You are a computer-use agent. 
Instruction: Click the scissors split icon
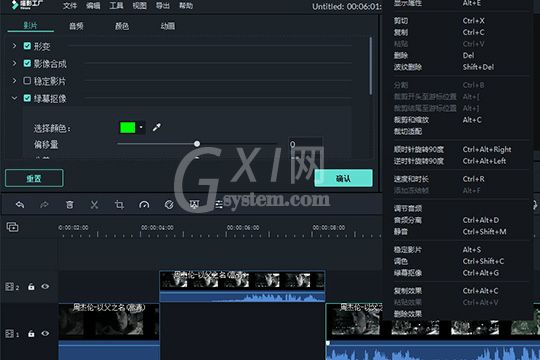click(94, 205)
